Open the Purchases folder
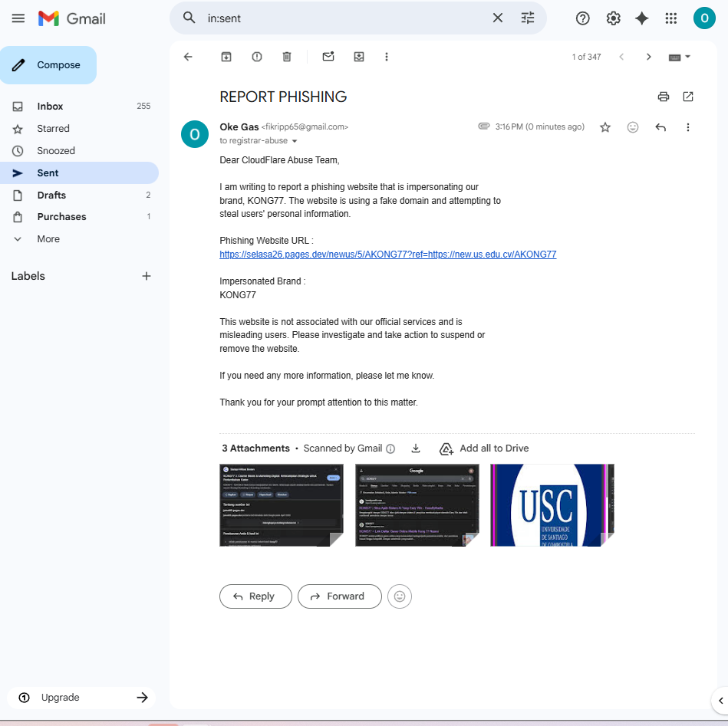Image resolution: width=728 pixels, height=726 pixels. (x=79, y=217)
